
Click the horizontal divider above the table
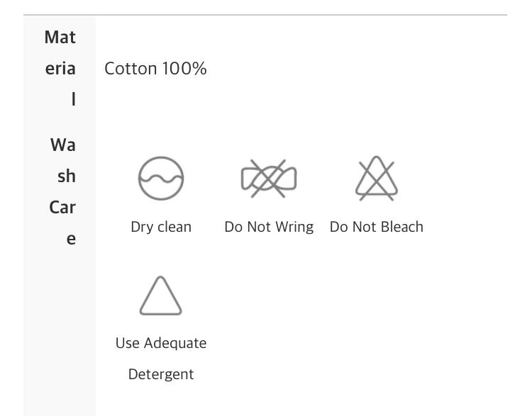click(265, 14)
